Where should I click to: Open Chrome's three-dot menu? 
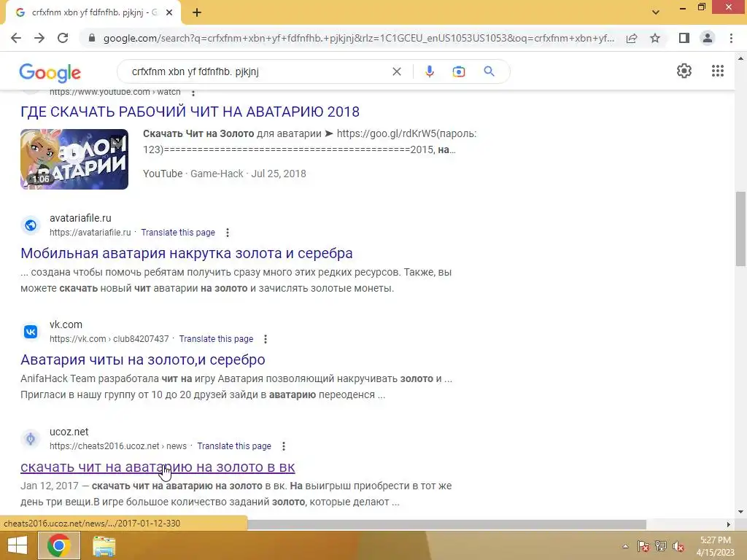(731, 38)
